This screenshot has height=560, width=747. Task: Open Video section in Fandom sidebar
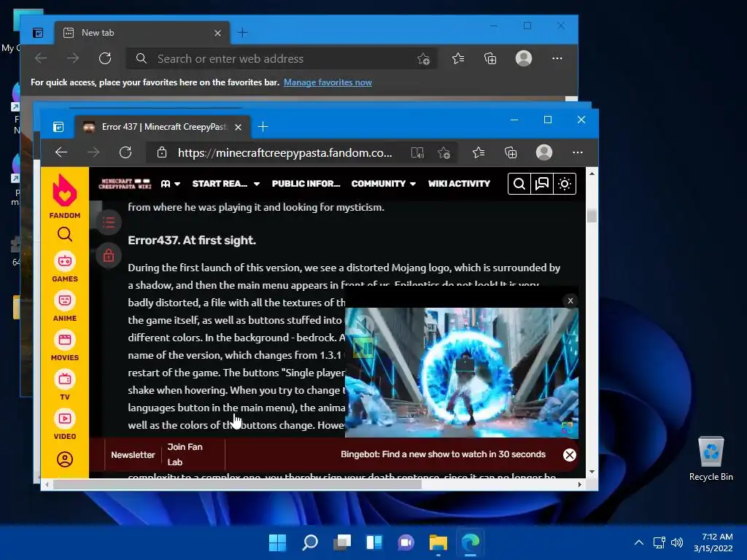65,425
